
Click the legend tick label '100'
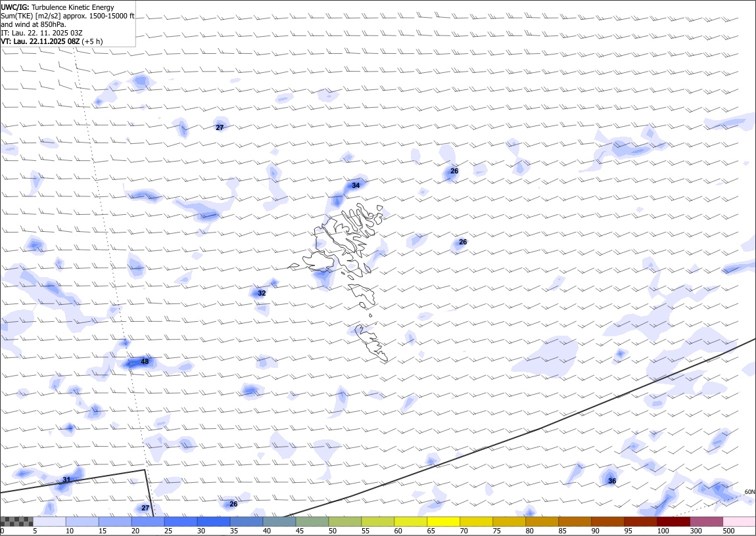point(663,531)
